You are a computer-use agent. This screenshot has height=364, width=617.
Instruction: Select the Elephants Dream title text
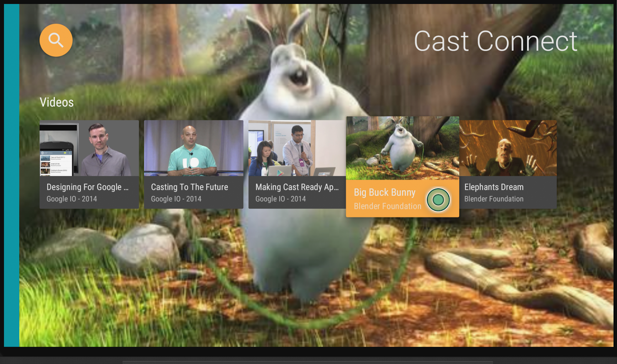(494, 187)
